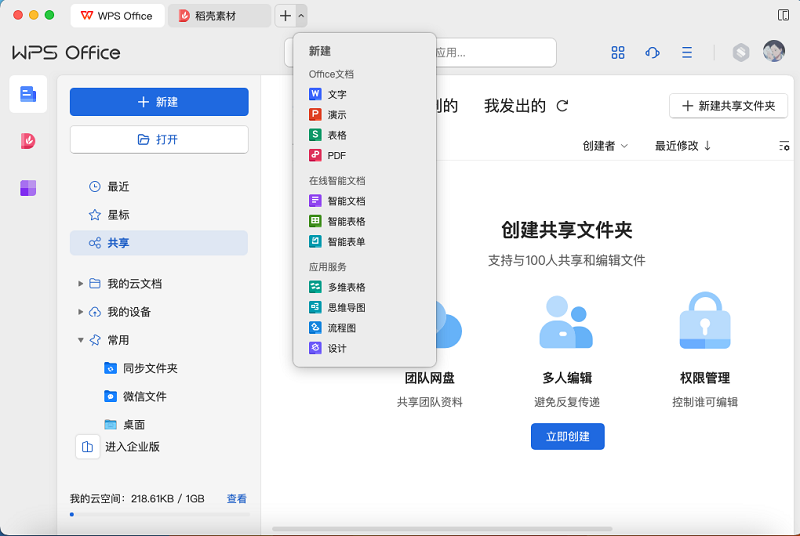Open the cloud sync icon in header
The image size is (800, 536).
653,53
